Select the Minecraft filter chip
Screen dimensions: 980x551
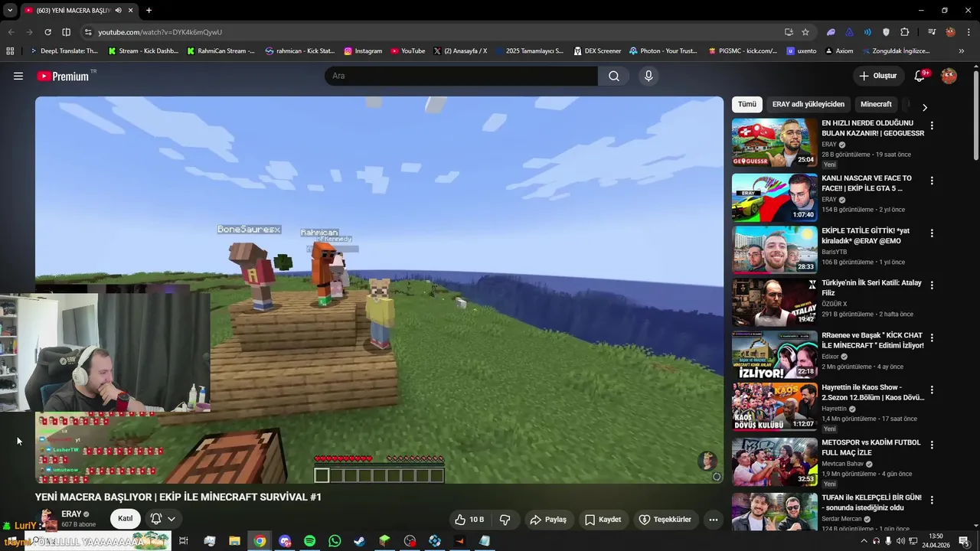[x=876, y=104]
